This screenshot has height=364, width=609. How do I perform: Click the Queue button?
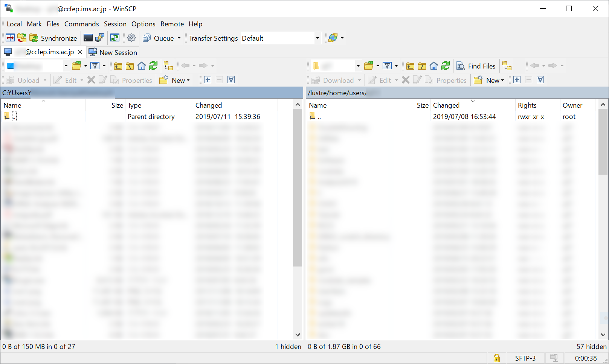pyautogui.click(x=158, y=38)
